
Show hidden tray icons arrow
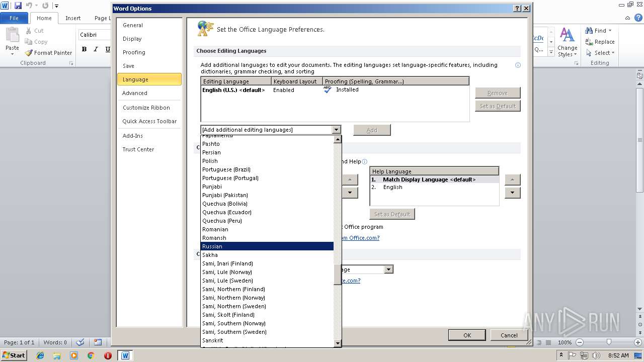tap(561, 355)
